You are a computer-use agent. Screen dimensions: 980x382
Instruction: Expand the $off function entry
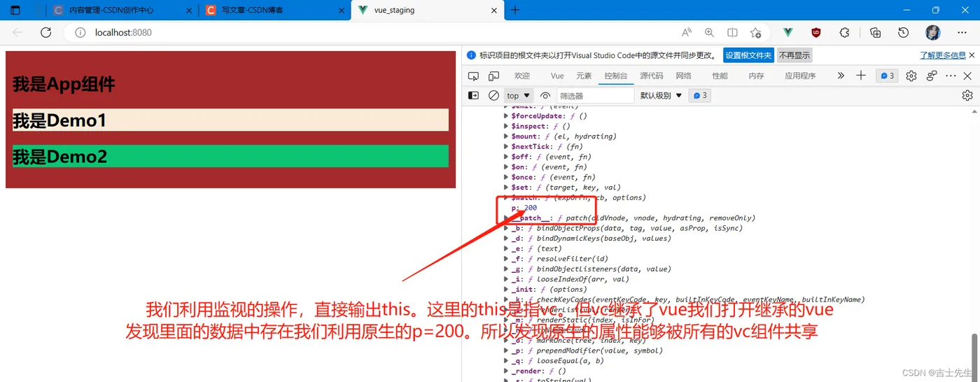point(507,157)
